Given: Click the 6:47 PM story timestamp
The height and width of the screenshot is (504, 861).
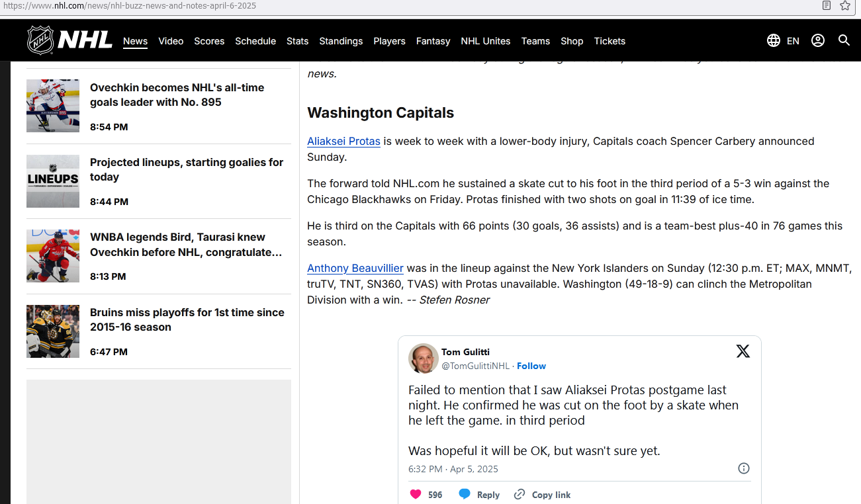Looking at the screenshot, I should point(109,352).
